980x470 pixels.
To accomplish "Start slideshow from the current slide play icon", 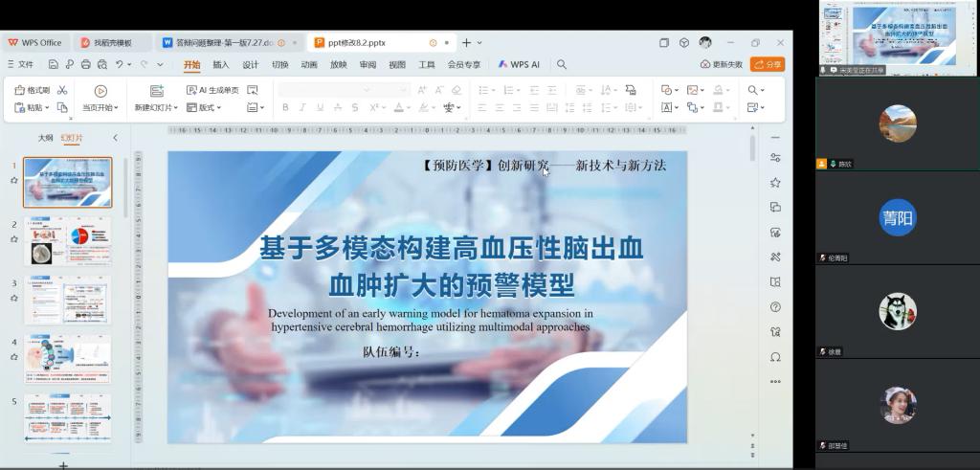I will 100,90.
